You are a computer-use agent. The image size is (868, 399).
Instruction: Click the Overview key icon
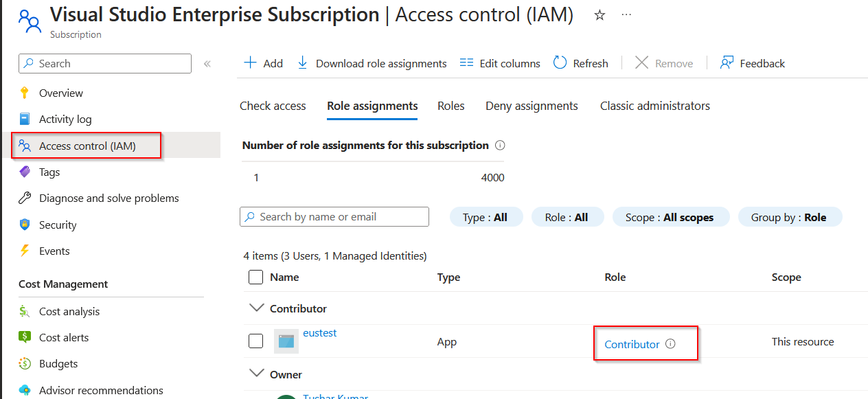25,93
